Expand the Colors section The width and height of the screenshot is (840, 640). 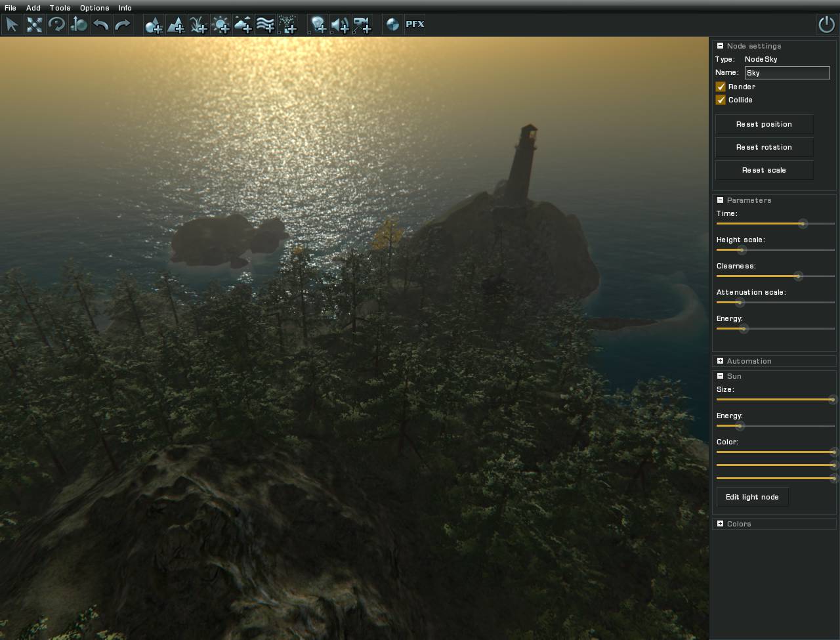(720, 524)
